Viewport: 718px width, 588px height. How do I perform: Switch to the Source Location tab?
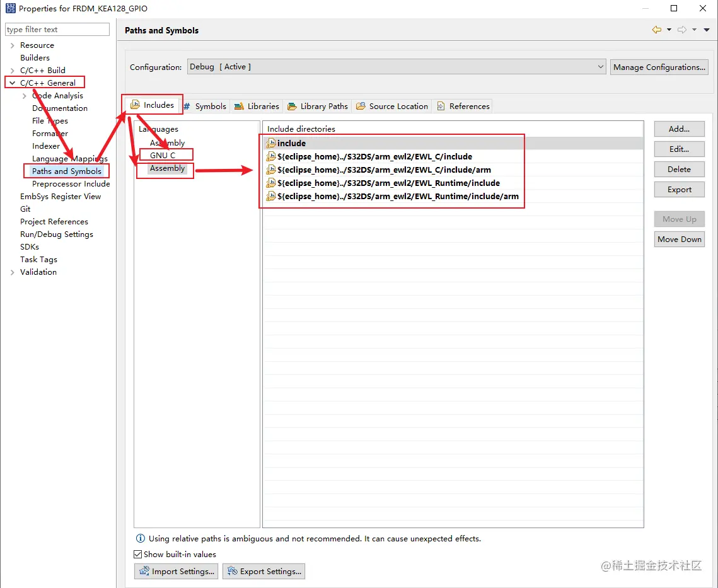(x=393, y=107)
